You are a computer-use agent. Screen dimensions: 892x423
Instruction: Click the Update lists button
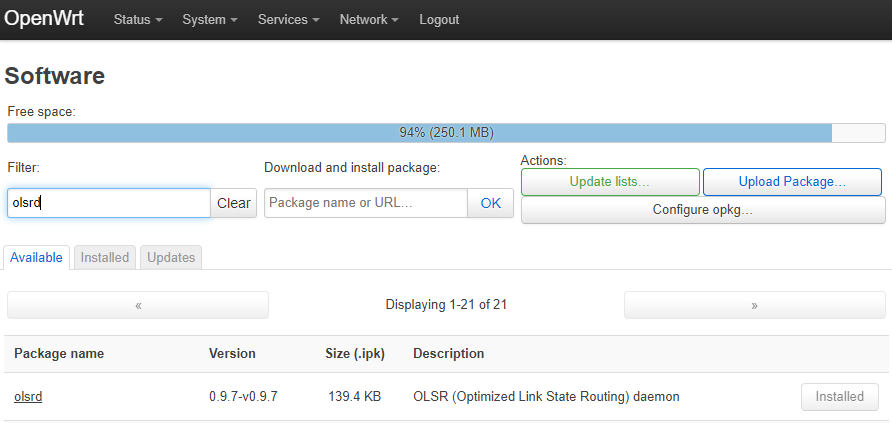pyautogui.click(x=610, y=182)
